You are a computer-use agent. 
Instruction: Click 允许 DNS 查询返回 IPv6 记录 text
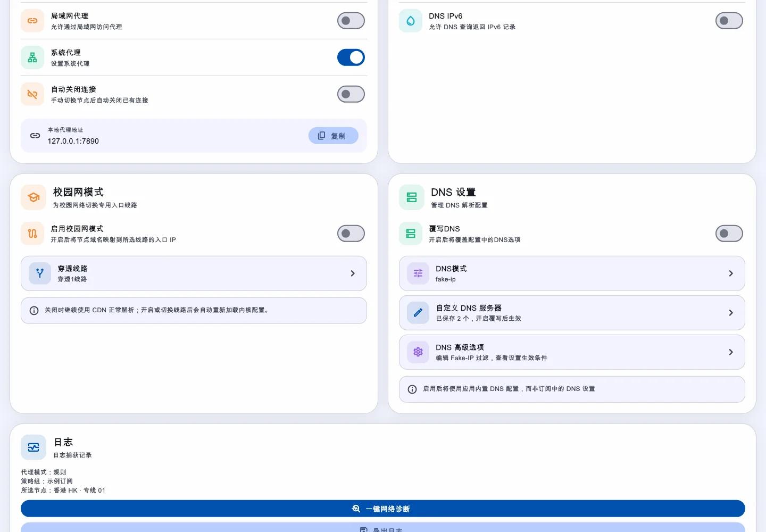click(472, 27)
